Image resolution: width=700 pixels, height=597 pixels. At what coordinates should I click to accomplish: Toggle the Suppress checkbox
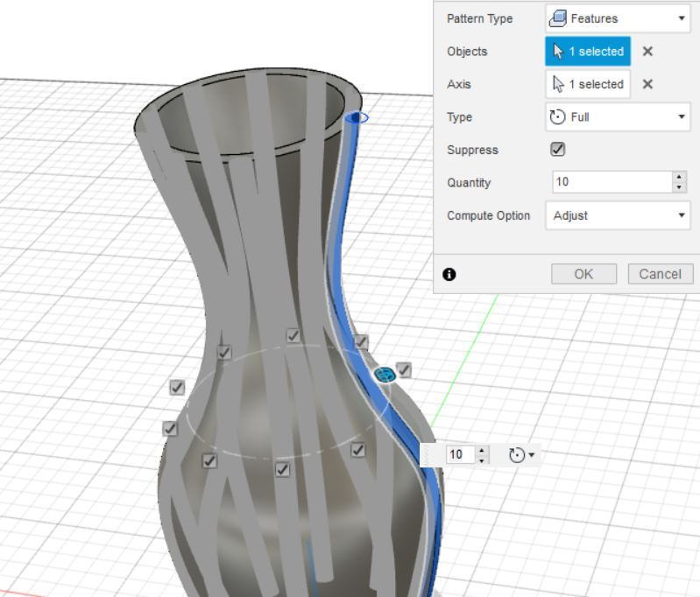[x=557, y=149]
